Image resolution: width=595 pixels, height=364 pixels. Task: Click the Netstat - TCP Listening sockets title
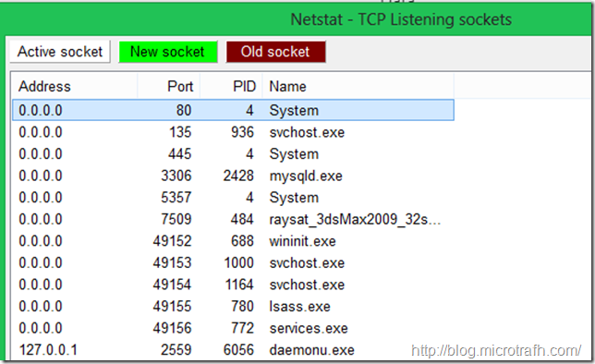[401, 19]
